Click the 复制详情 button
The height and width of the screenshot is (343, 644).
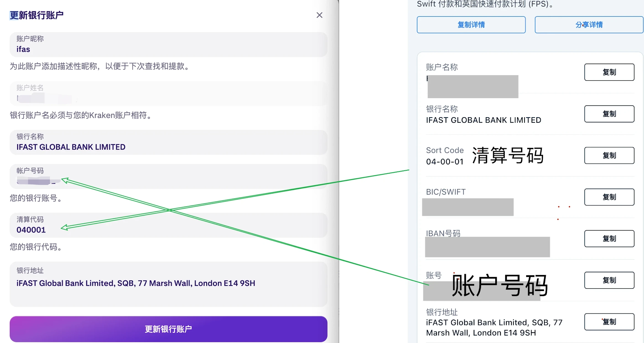[x=471, y=25]
